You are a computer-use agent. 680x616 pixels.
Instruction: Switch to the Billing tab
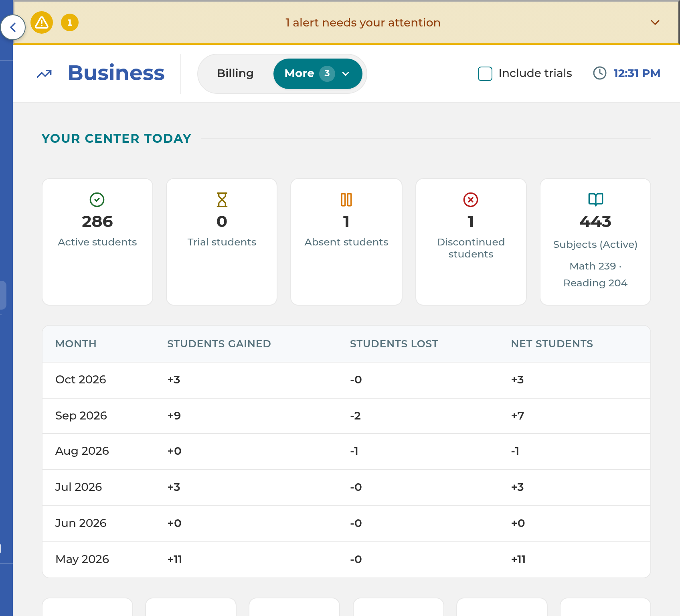tap(235, 73)
